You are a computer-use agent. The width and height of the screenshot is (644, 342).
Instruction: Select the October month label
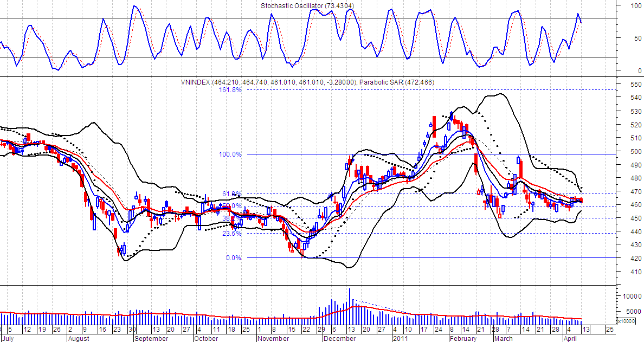[206, 338]
